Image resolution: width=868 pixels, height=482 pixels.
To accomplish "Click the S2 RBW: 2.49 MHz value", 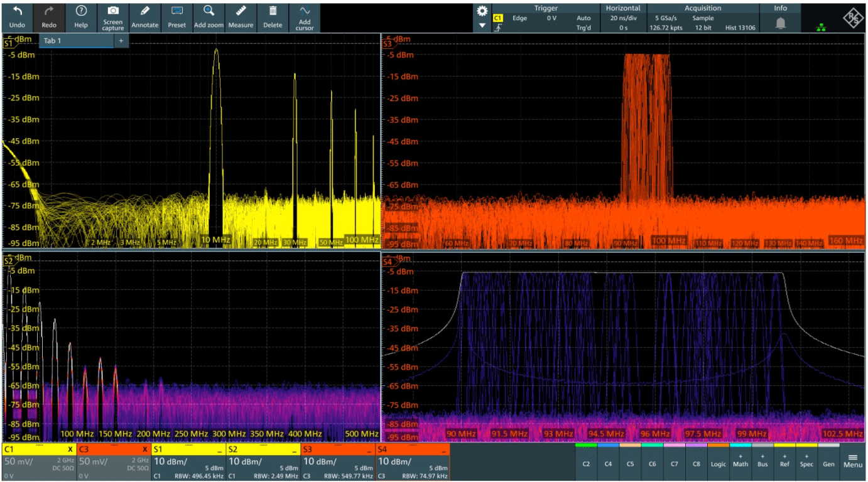I will pyautogui.click(x=277, y=476).
